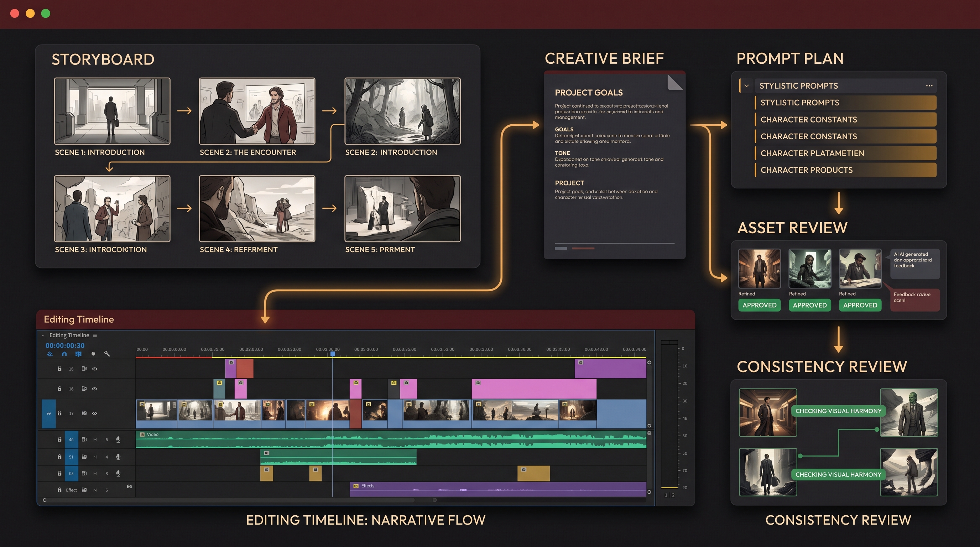Toggle track target 40 on audio track

[x=71, y=439]
